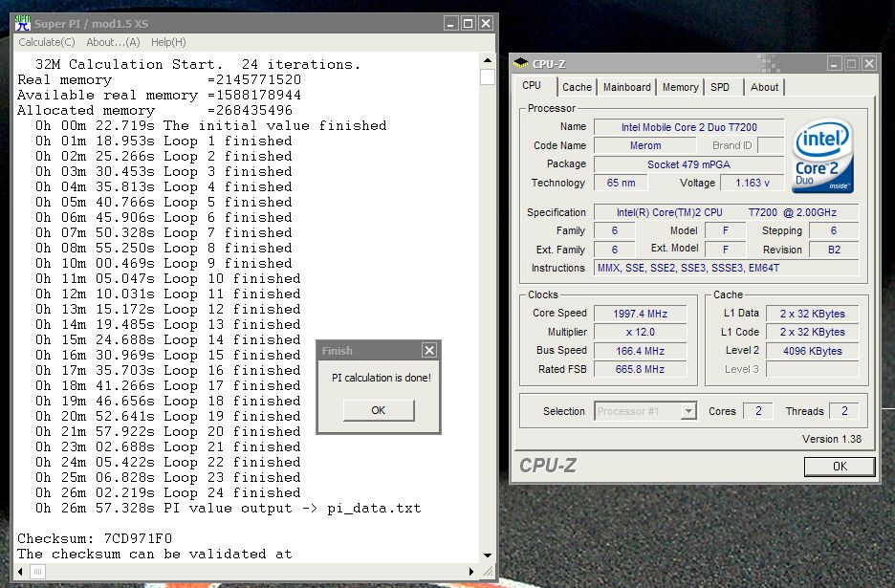Image resolution: width=895 pixels, height=588 pixels.
Task: Close the Super PI window
Action: pyautogui.click(x=486, y=23)
